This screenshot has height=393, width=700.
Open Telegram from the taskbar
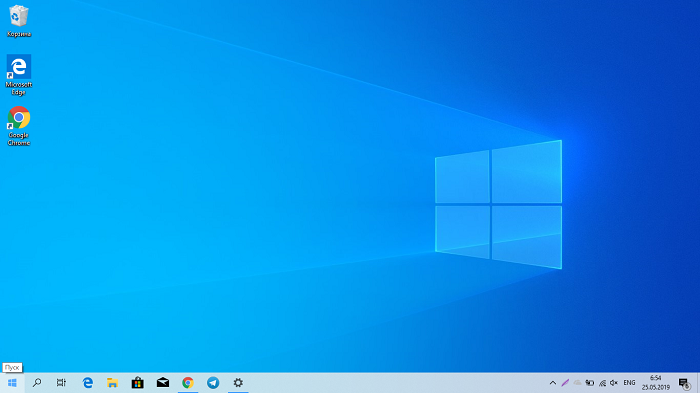click(213, 383)
